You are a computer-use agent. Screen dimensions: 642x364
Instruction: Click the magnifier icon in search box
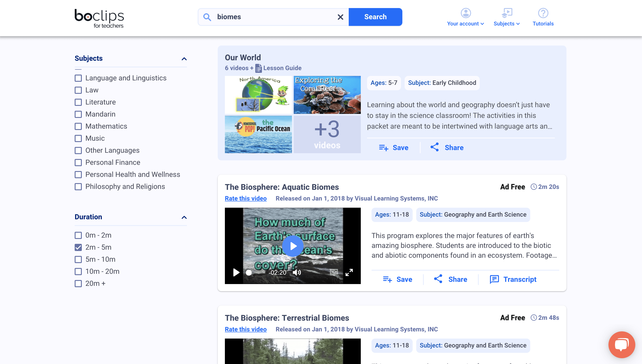pos(207,17)
